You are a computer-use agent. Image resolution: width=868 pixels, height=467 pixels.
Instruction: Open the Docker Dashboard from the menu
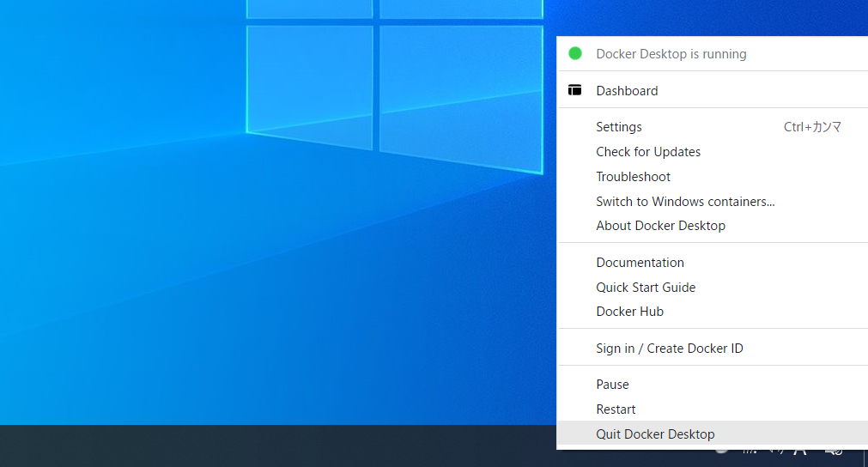tap(713, 91)
